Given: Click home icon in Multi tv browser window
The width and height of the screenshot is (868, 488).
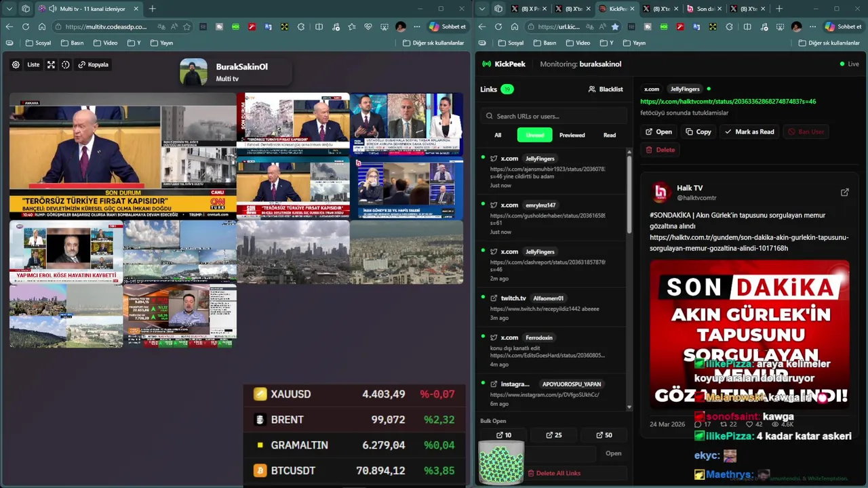Looking at the screenshot, I should [42, 26].
